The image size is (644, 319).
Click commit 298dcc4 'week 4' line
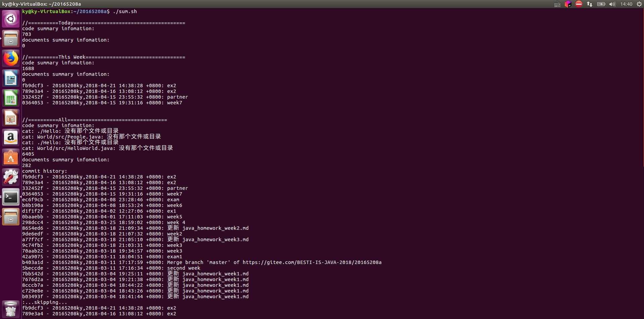104,222
